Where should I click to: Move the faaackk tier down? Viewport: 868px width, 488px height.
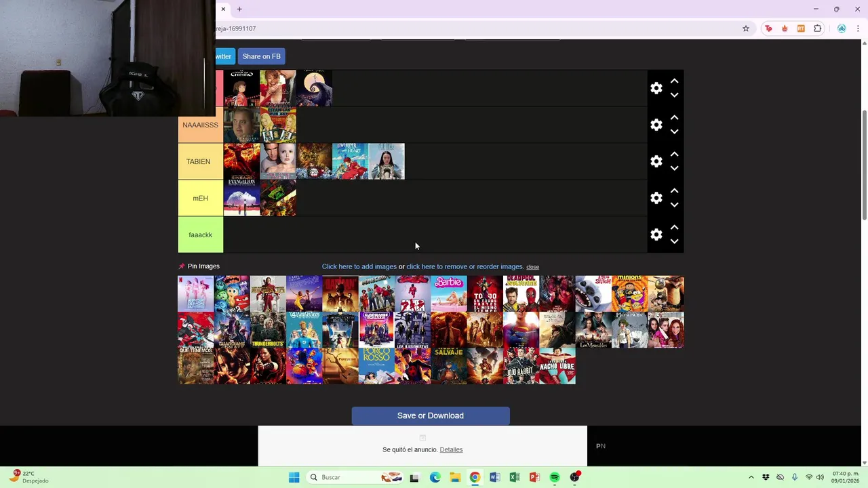(674, 242)
